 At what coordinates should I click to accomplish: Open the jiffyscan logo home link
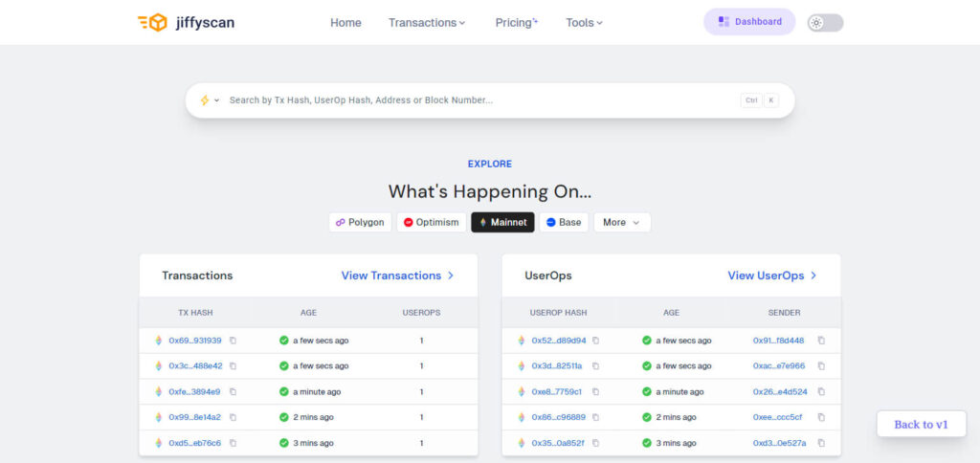point(187,23)
